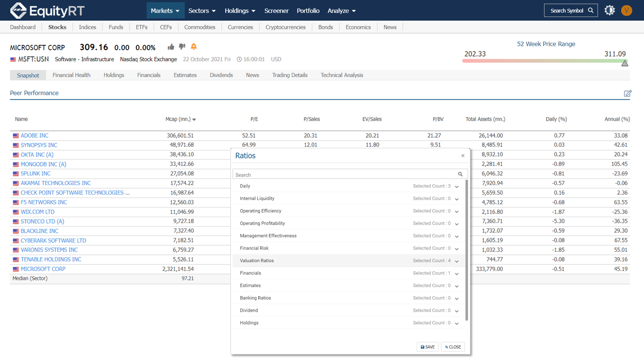This screenshot has width=644, height=362.
Task: Open the ADOBE INC stock link
Action: [x=35, y=136]
